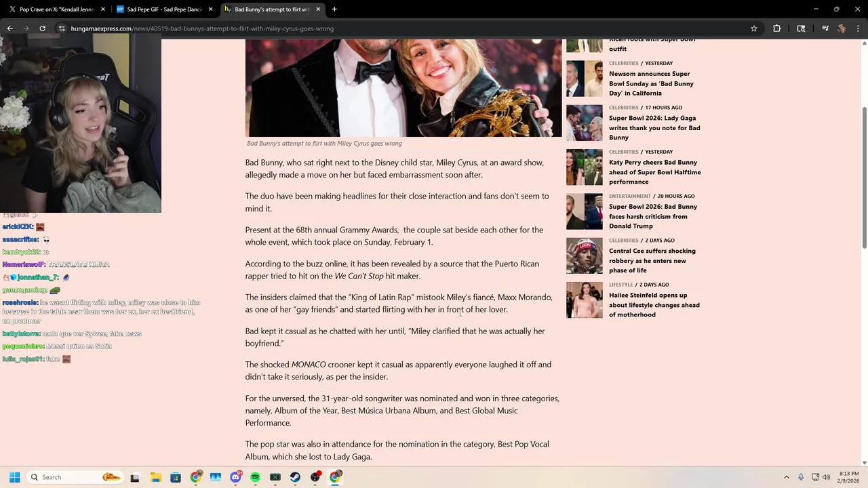The height and width of the screenshot is (488, 868).
Task: Open the Chrome three-dot menu
Action: pos(859,28)
